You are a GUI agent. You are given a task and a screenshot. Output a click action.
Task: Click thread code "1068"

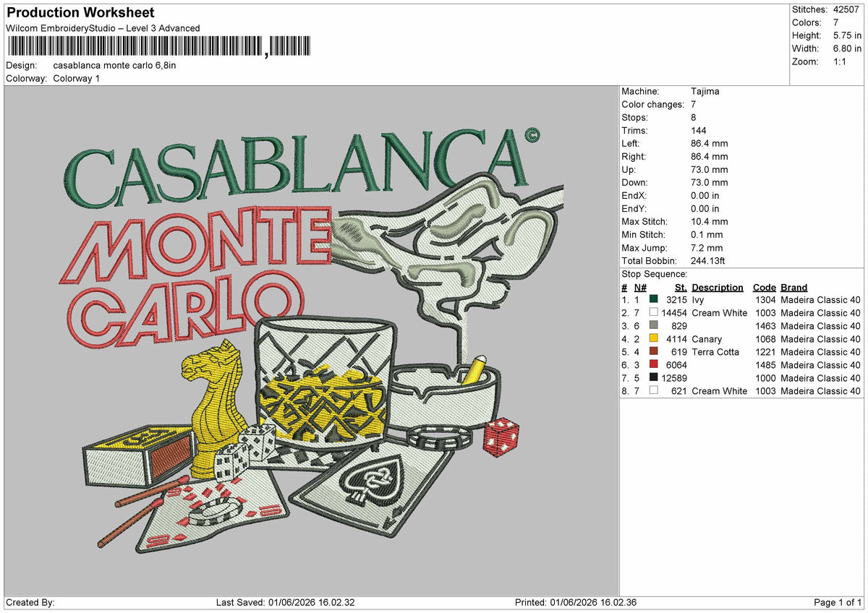[x=765, y=338]
